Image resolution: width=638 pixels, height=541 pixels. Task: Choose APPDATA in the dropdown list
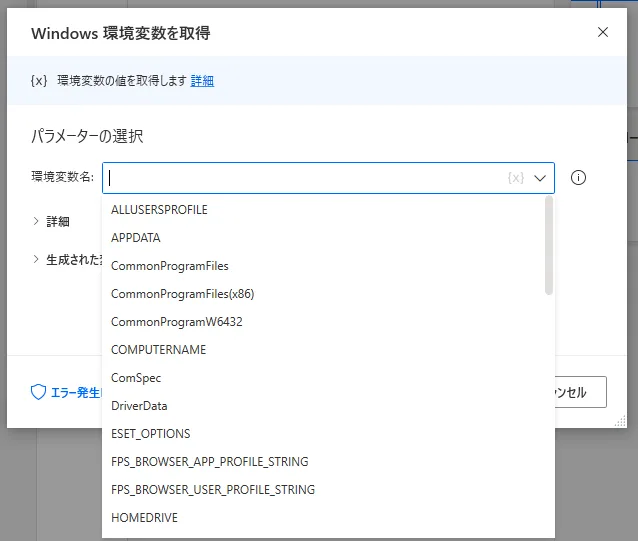pyautogui.click(x=136, y=238)
